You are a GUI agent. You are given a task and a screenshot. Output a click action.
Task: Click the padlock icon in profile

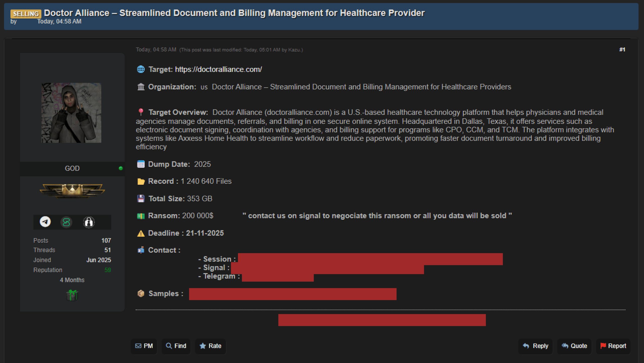pyautogui.click(x=89, y=222)
